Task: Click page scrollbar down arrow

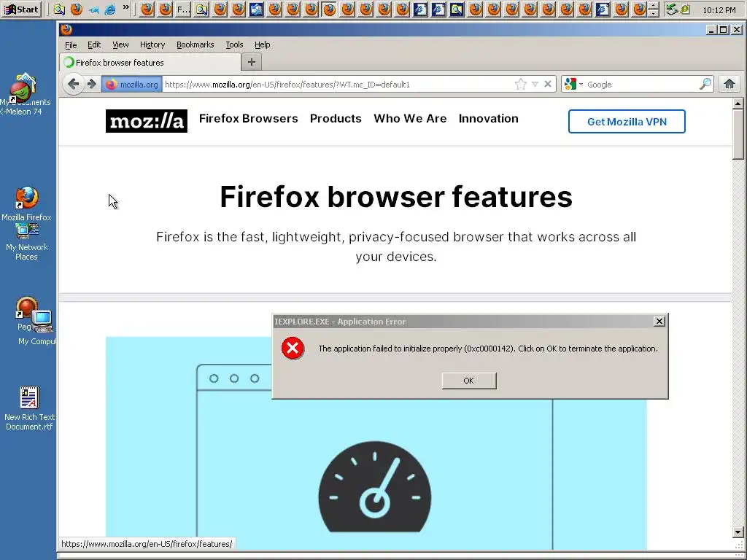Action: [x=738, y=532]
